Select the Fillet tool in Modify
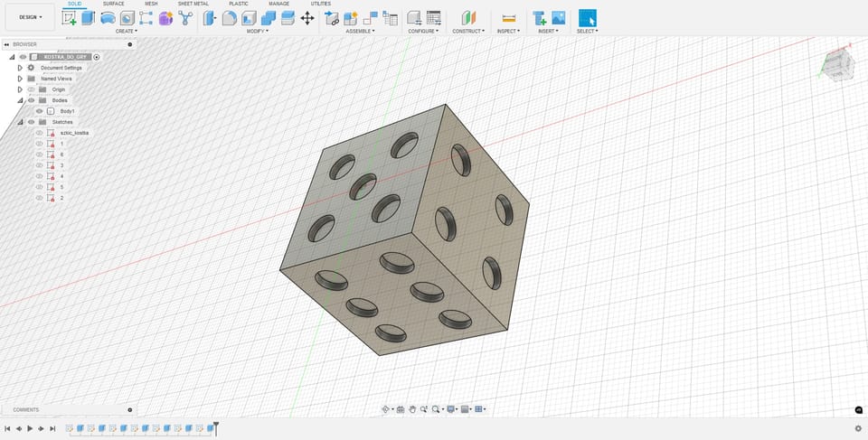The width and height of the screenshot is (868, 440). click(x=230, y=18)
